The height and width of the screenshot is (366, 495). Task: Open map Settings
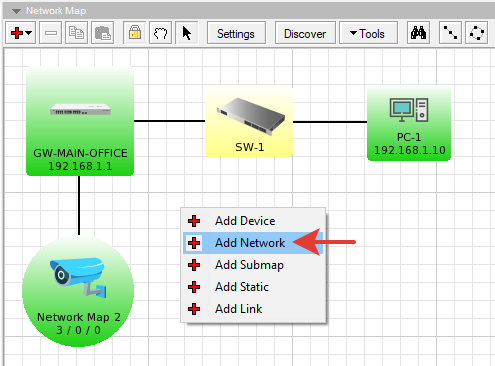coord(236,33)
